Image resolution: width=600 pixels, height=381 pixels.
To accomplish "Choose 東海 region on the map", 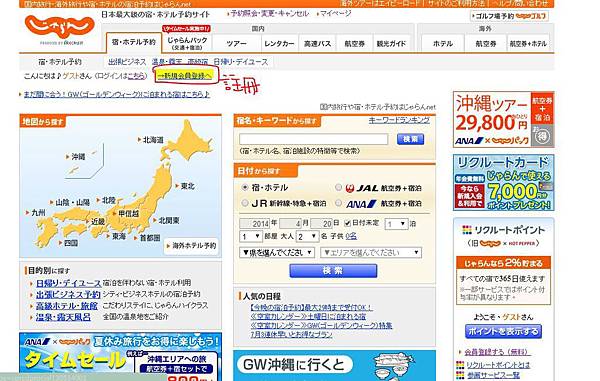I will (119, 237).
